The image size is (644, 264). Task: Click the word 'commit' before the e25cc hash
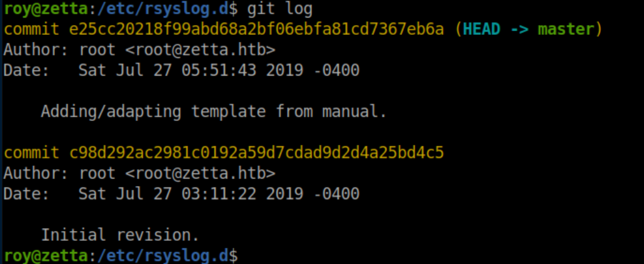pyautogui.click(x=31, y=29)
